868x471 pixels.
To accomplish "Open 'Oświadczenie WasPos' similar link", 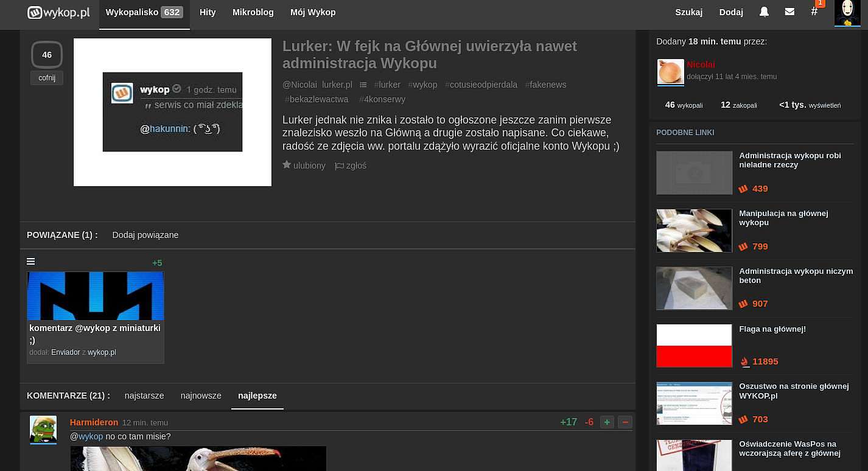I will pos(789,448).
